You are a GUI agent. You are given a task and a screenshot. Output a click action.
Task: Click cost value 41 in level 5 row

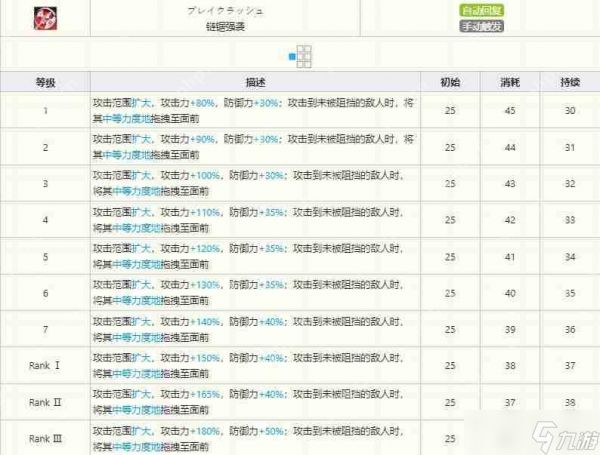510,257
